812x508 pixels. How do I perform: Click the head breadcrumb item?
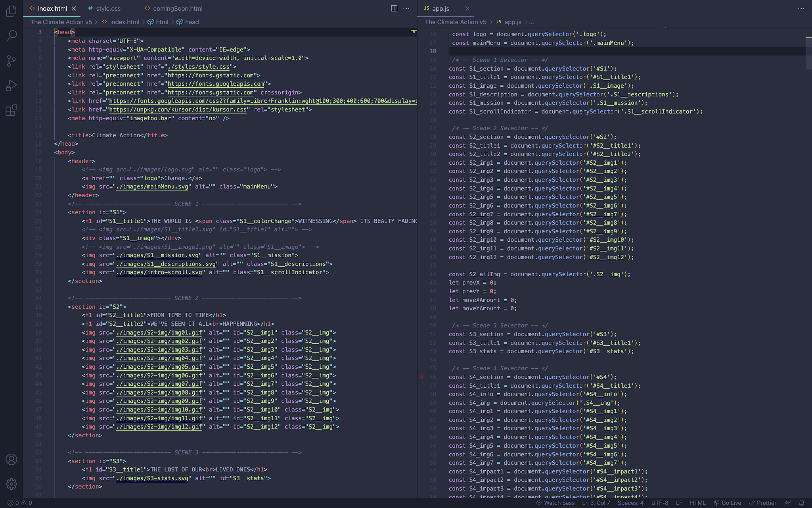192,22
